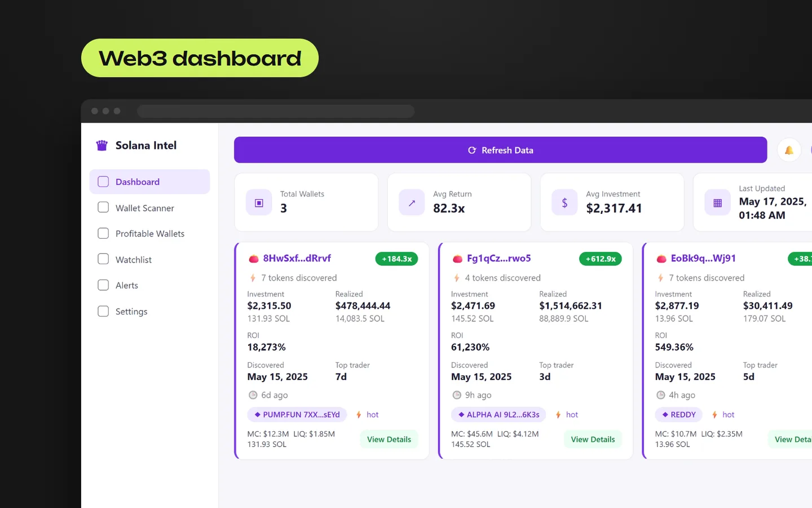Open wallet address link EoBk9q...Wj91
This screenshot has width=812, height=508.
(x=703, y=258)
